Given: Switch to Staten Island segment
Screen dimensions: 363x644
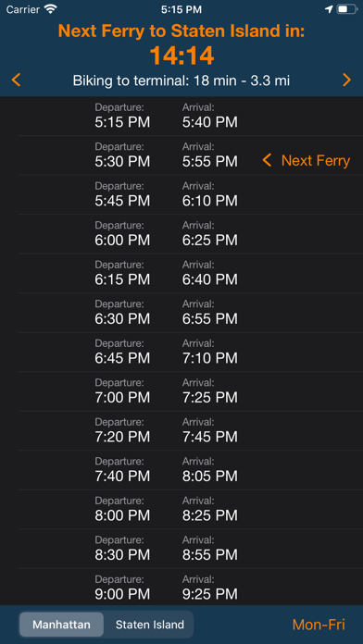Looking at the screenshot, I should (x=150, y=625).
